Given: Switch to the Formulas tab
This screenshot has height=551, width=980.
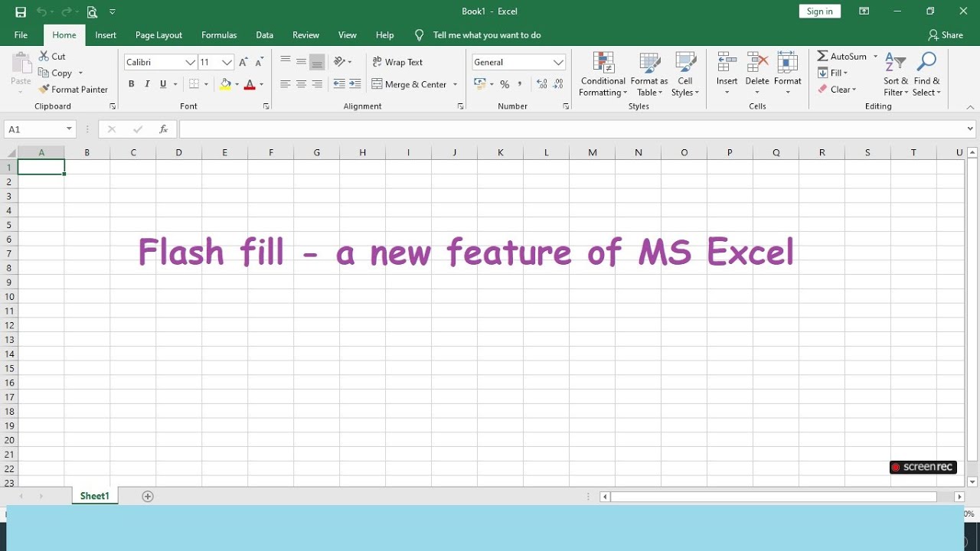Looking at the screenshot, I should tap(219, 35).
